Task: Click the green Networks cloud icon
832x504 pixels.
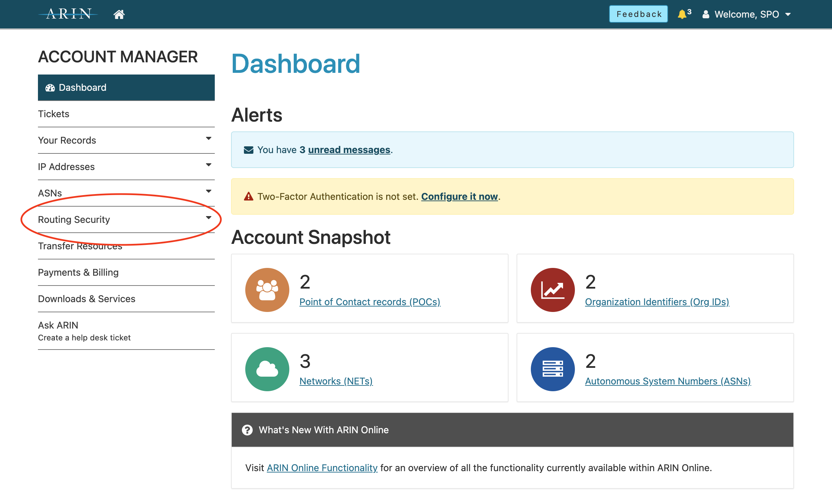Action: (x=267, y=369)
